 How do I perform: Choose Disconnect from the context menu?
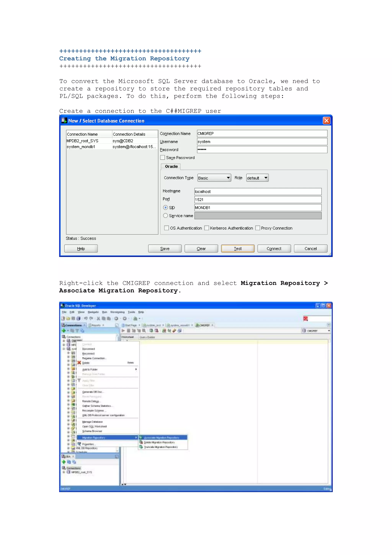[89, 349]
